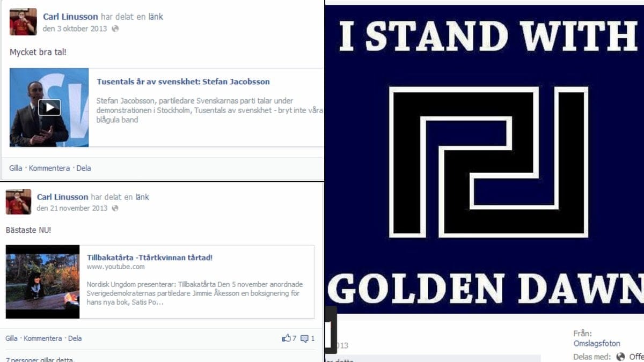Click the comment bubble icon showing 1
Image resolution: width=644 pixels, height=362 pixels.
(x=304, y=338)
